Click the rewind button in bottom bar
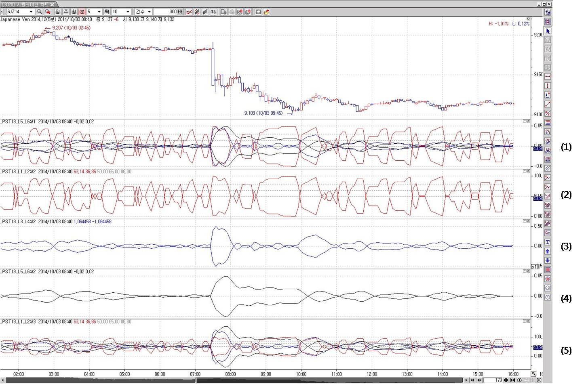 coord(472,380)
